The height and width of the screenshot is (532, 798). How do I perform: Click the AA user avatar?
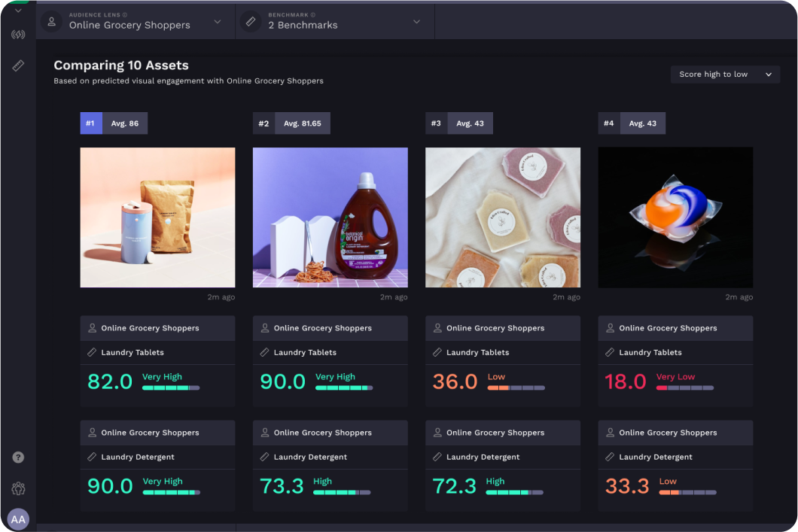click(x=18, y=519)
